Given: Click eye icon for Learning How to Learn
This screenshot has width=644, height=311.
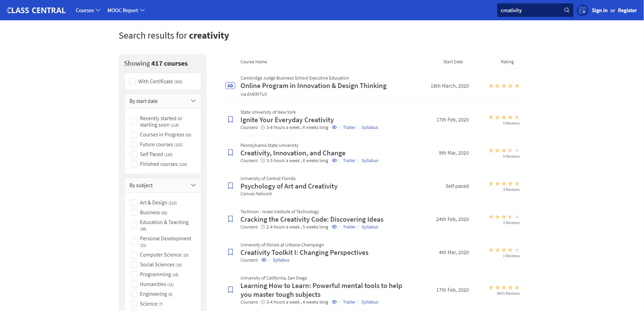Looking at the screenshot, I should click(334, 302).
